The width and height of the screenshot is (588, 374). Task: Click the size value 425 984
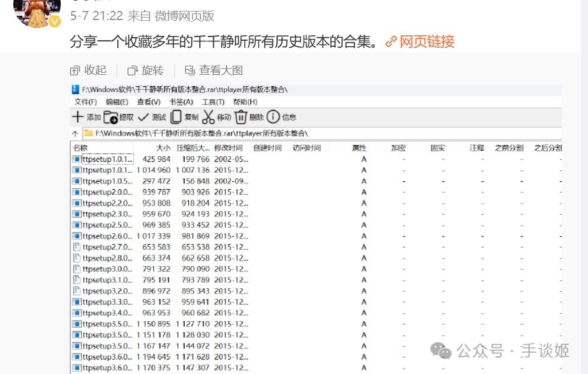click(x=156, y=159)
